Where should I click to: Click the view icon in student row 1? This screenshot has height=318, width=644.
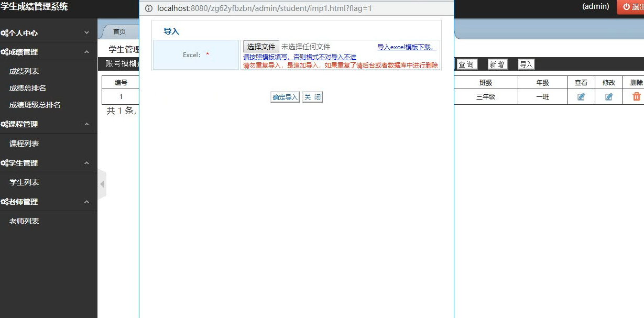[581, 97]
